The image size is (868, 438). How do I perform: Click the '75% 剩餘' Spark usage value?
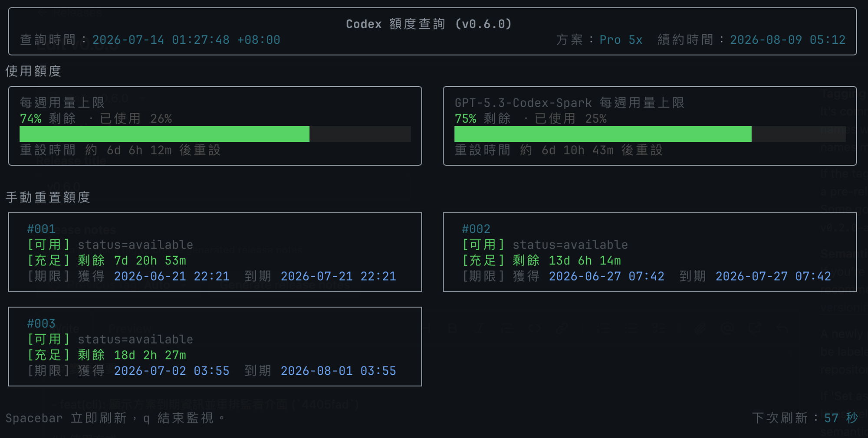(x=483, y=118)
